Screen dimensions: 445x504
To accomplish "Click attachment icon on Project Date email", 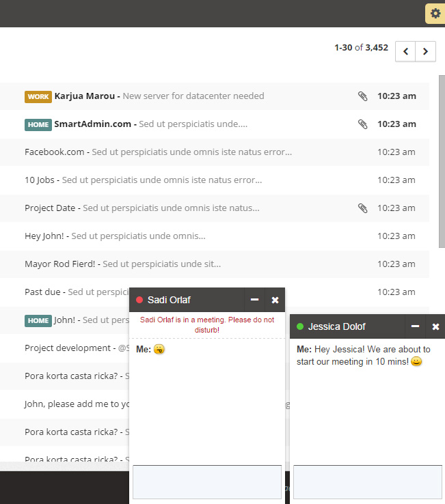I will click(363, 208).
